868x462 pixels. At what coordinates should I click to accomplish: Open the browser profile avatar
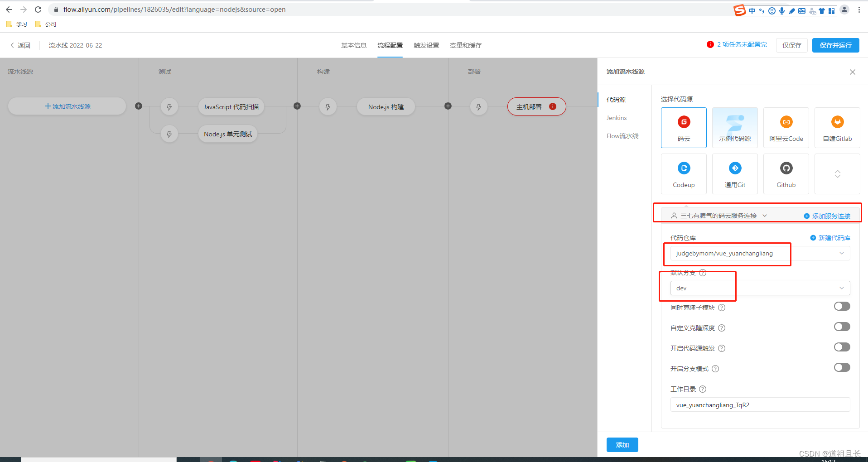[844, 10]
